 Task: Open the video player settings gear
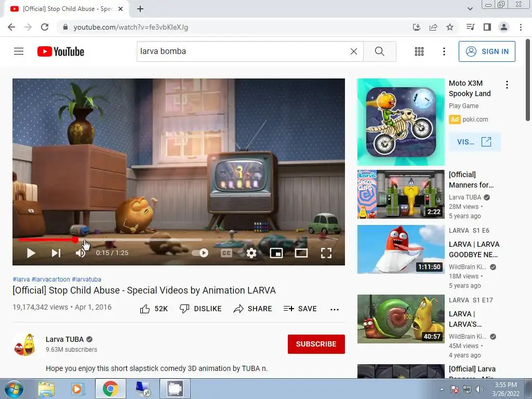pos(251,253)
